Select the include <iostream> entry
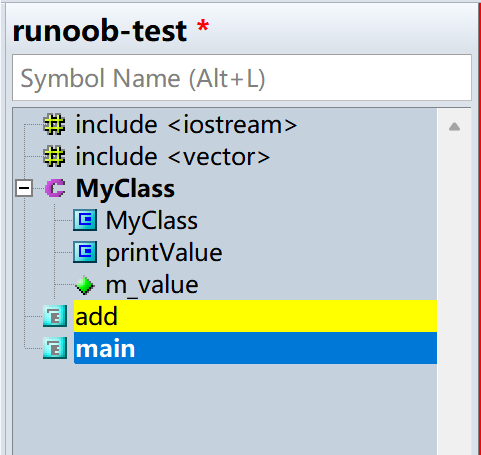 [x=186, y=125]
